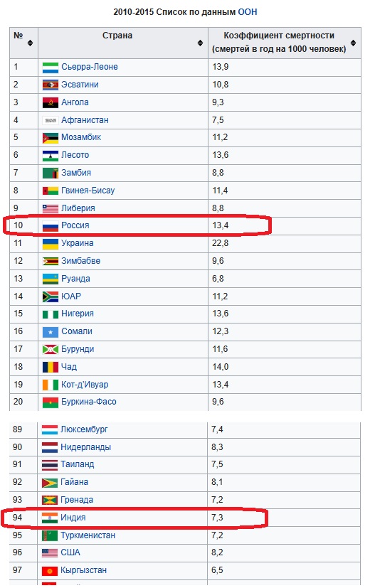Sort by Коэффициент смертности column arrows
The height and width of the screenshot is (588, 375).
tap(353, 43)
